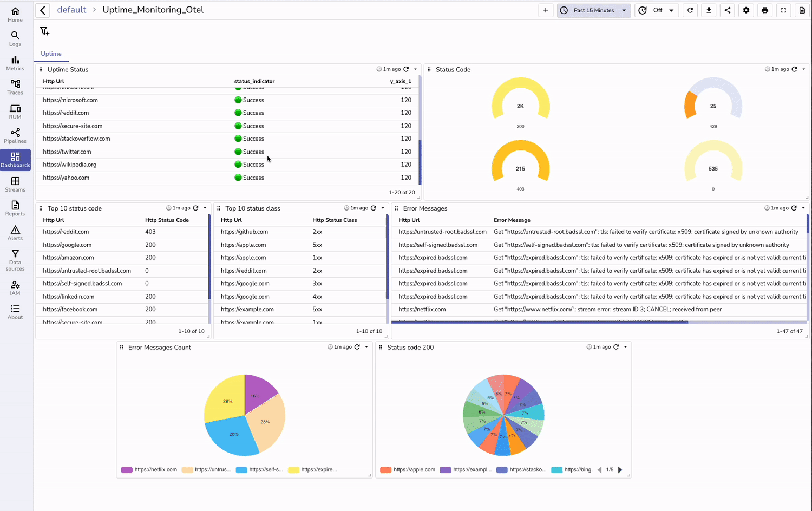Navigate to the default folder breadcrumb
This screenshot has height=511, width=812.
click(71, 9)
